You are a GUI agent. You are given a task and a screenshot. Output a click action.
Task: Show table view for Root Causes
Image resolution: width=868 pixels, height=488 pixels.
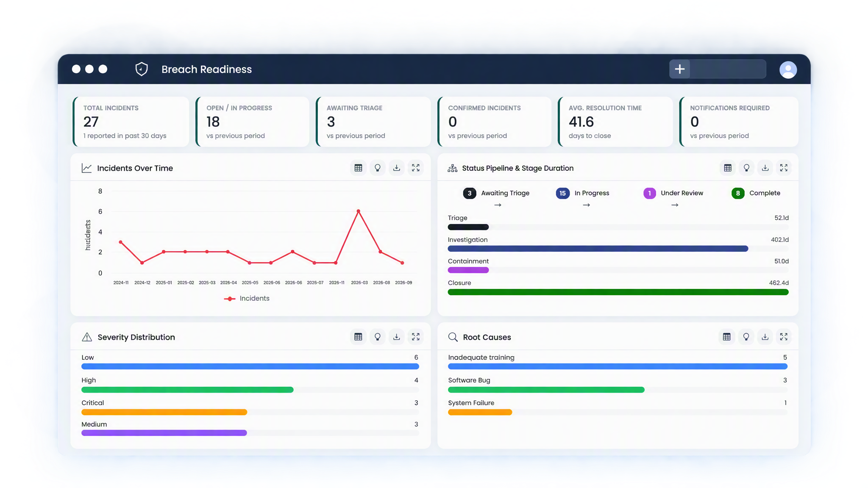tap(727, 337)
